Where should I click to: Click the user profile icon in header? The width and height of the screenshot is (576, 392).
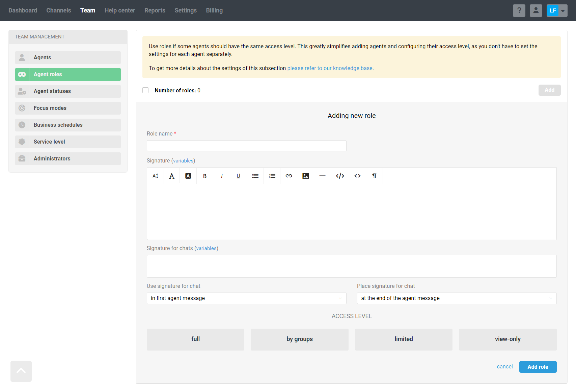click(536, 10)
